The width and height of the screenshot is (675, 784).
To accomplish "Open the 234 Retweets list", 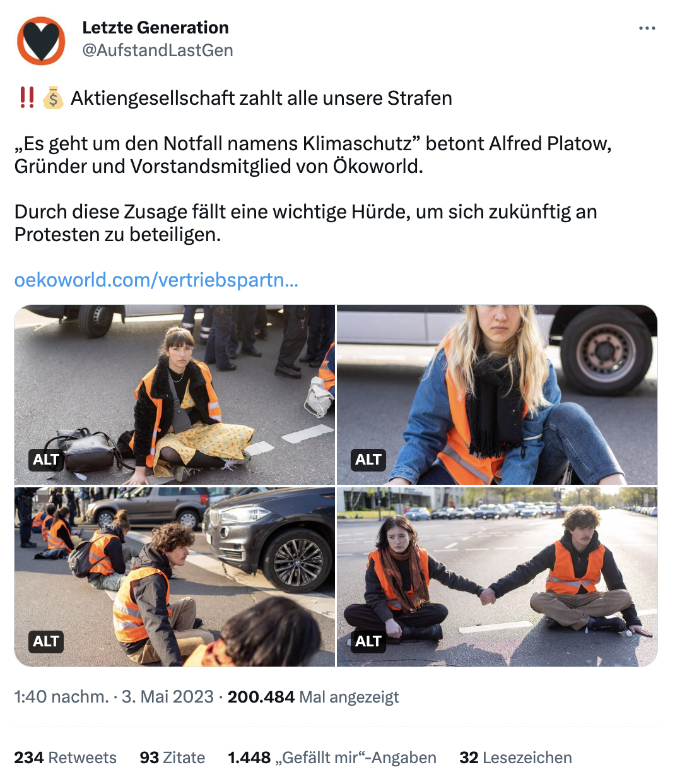I will [66, 757].
